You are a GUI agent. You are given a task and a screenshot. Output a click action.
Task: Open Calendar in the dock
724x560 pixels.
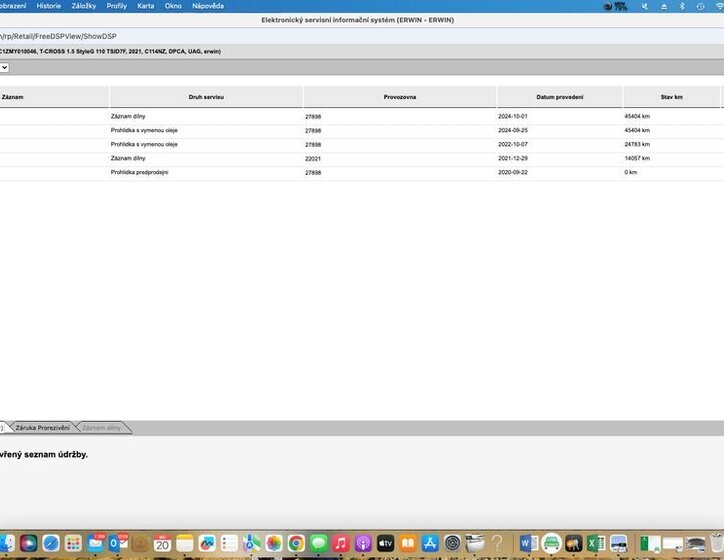pos(162,543)
